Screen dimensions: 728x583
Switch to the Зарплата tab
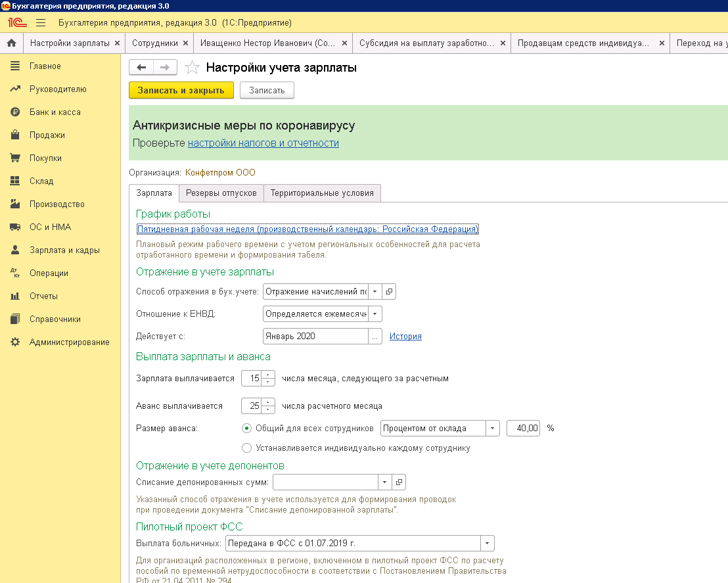(x=154, y=193)
